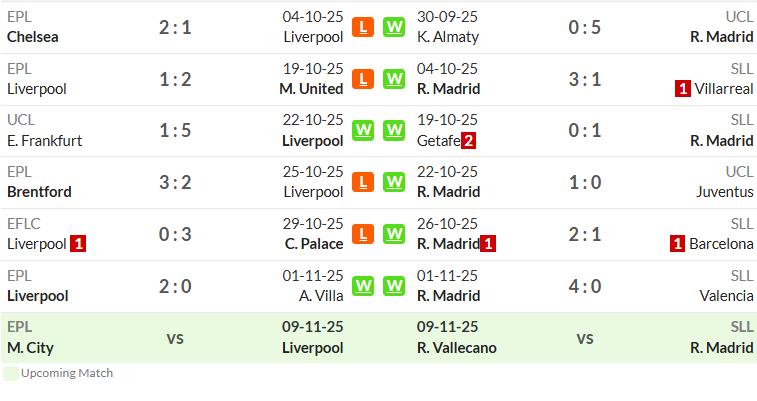Click the green W badge beside A. Villa
Screen dimensions: 757x401
click(363, 286)
